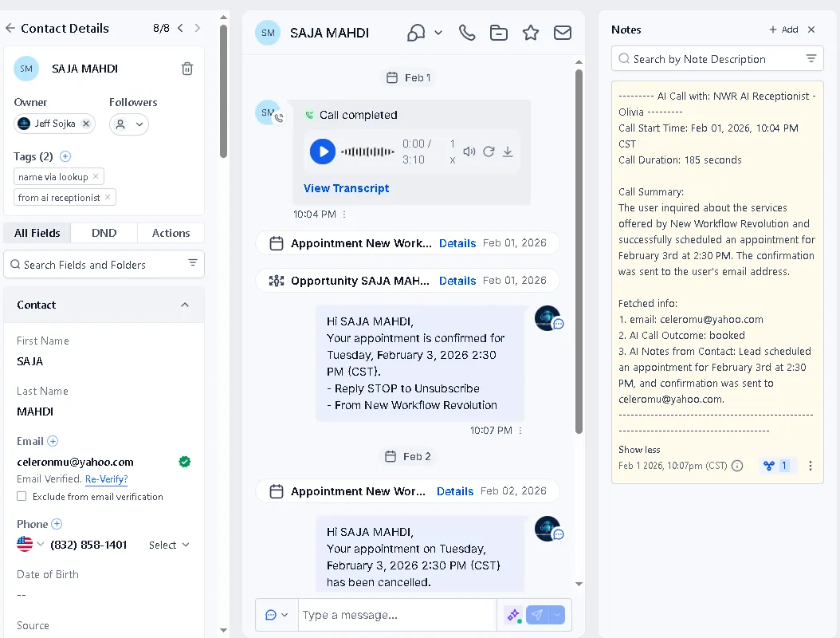The image size is (840, 638).
Task: Reload the call recording
Action: pos(489,152)
